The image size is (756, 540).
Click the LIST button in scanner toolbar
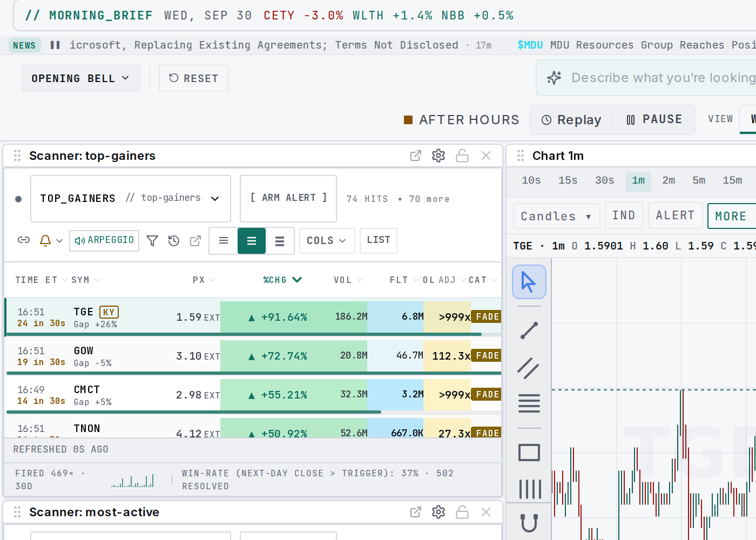coord(379,240)
